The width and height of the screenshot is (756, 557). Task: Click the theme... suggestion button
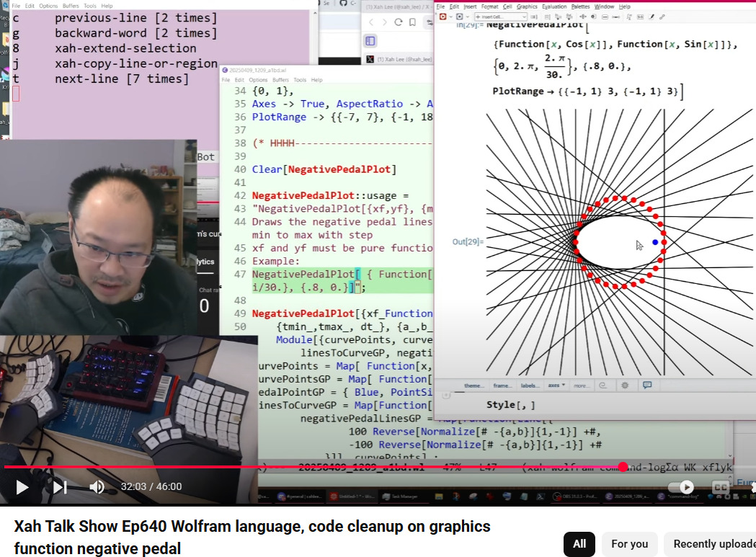pyautogui.click(x=473, y=386)
